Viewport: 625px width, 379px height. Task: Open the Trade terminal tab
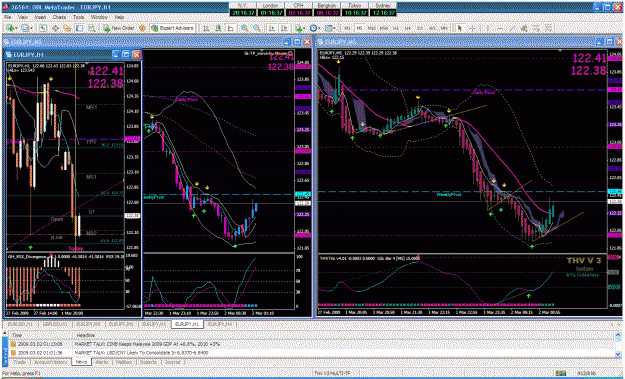pos(20,362)
